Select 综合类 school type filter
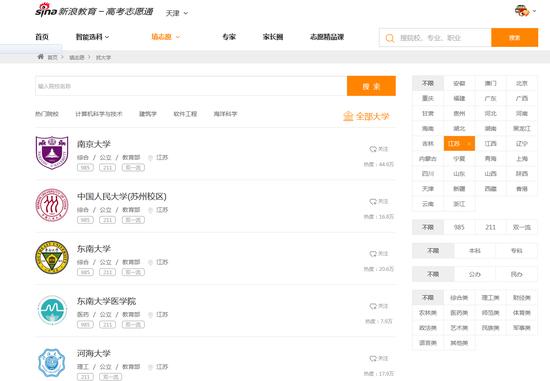This screenshot has height=381, width=550. 459,298
